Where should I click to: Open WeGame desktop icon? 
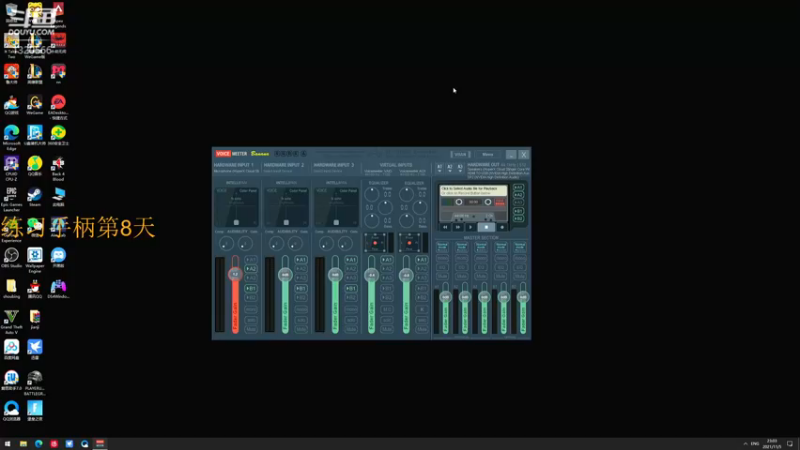tap(35, 105)
